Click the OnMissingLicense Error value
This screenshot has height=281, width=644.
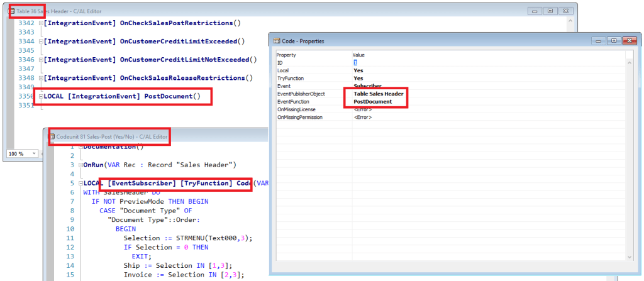362,109
